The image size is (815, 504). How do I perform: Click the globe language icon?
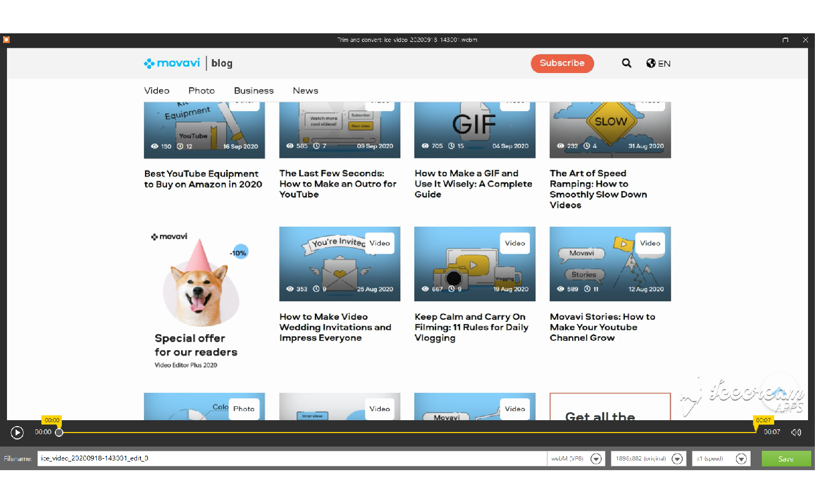[x=651, y=63]
